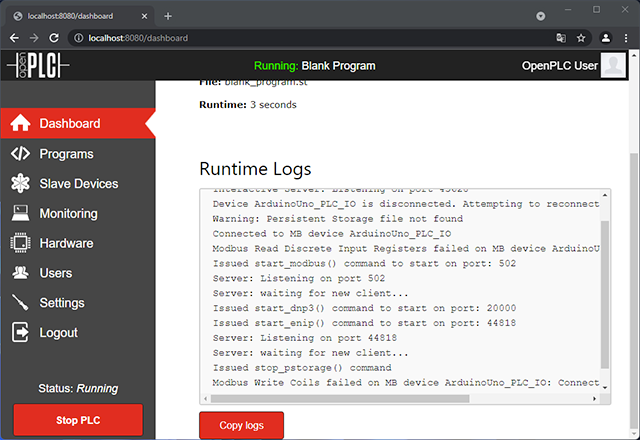
Task: Bookmark this page with star icon
Action: point(581,38)
